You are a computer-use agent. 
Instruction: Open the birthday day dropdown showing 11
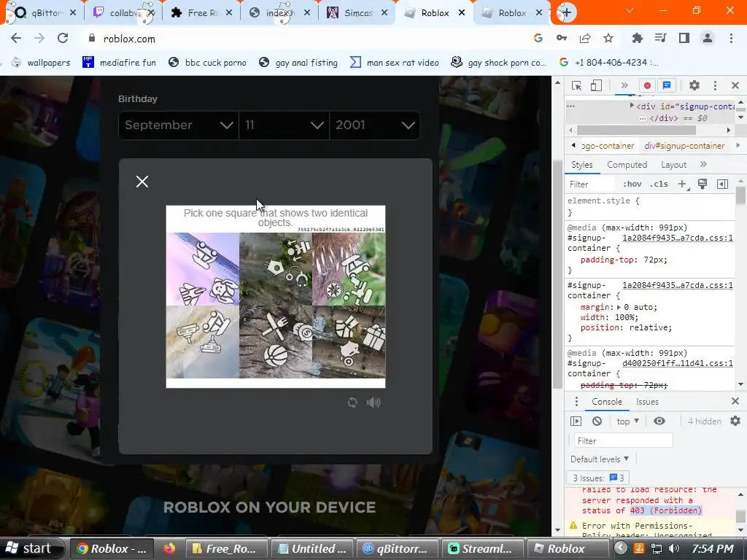pos(284,125)
